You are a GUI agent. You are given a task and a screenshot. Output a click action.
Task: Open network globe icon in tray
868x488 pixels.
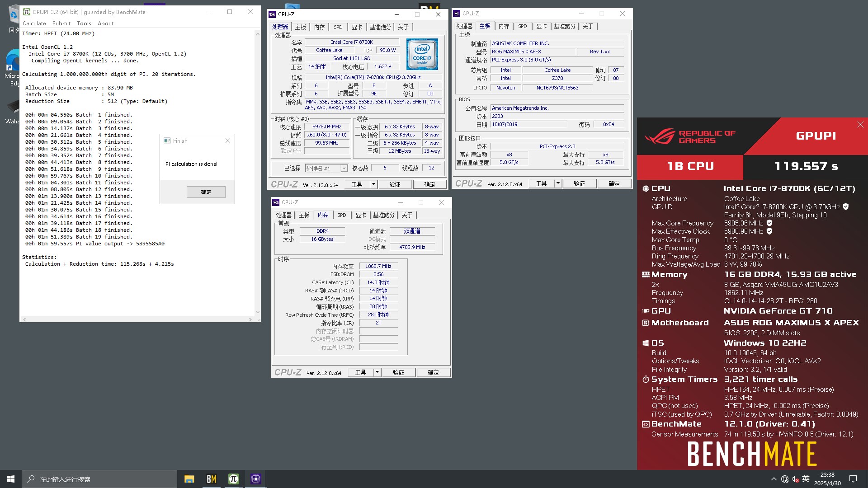click(x=785, y=479)
